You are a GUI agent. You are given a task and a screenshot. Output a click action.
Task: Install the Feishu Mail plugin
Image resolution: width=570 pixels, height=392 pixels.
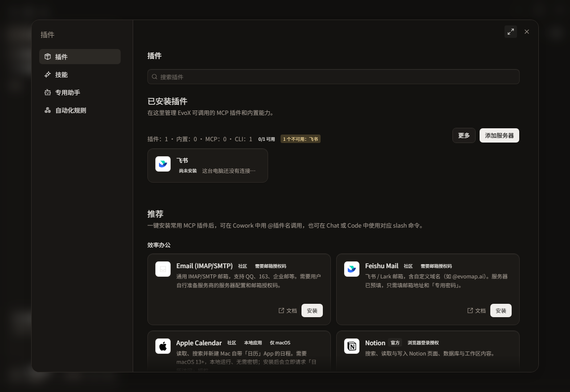(x=501, y=310)
